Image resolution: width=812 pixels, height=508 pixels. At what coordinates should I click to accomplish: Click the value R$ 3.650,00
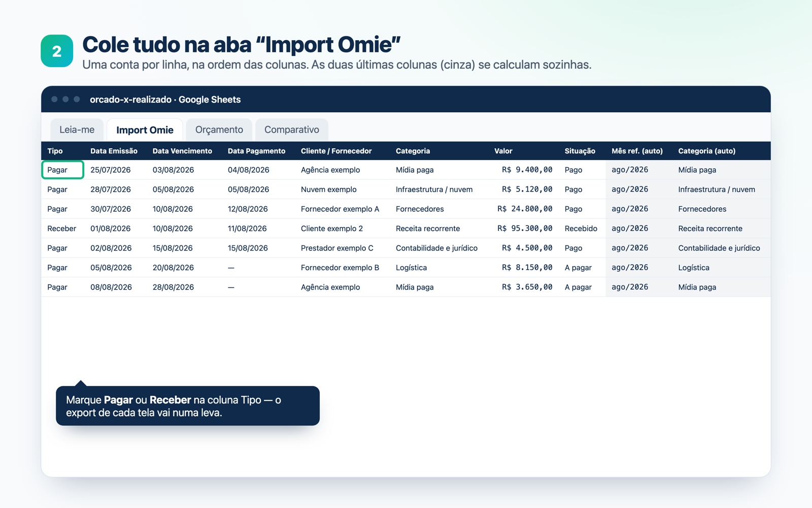tap(527, 287)
